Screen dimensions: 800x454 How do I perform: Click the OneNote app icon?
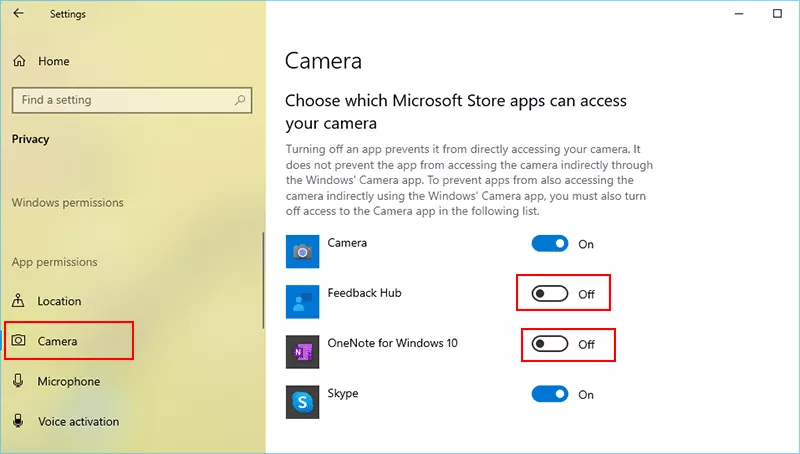301,350
